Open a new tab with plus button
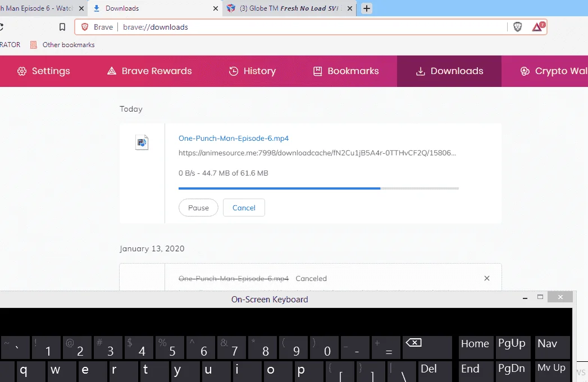This screenshot has width=588, height=382. coord(367,8)
